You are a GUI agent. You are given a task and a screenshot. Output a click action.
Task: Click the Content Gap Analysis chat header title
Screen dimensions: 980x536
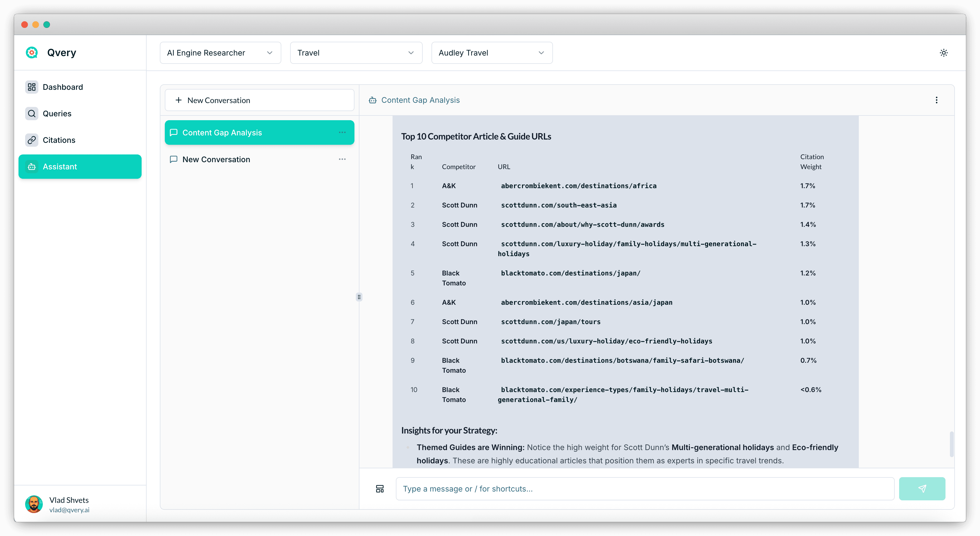420,100
